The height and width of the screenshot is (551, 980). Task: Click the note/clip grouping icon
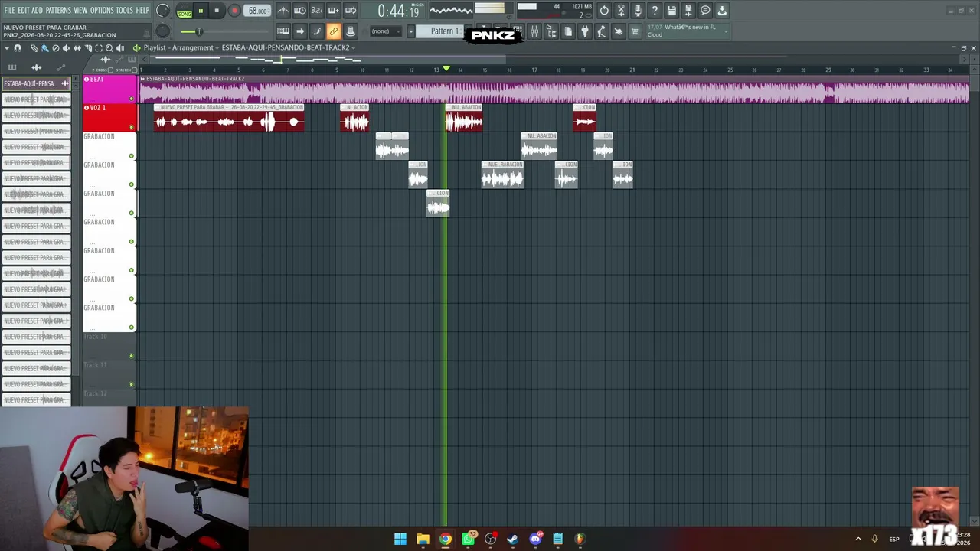tap(316, 31)
